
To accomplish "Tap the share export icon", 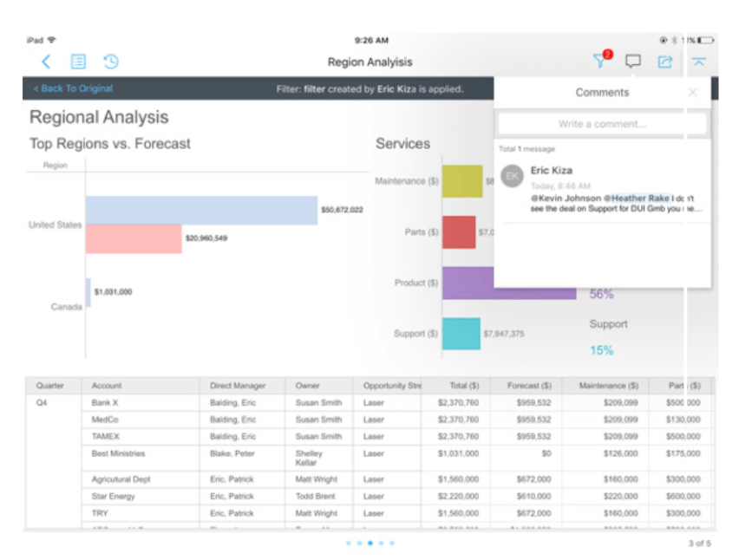I will point(665,62).
